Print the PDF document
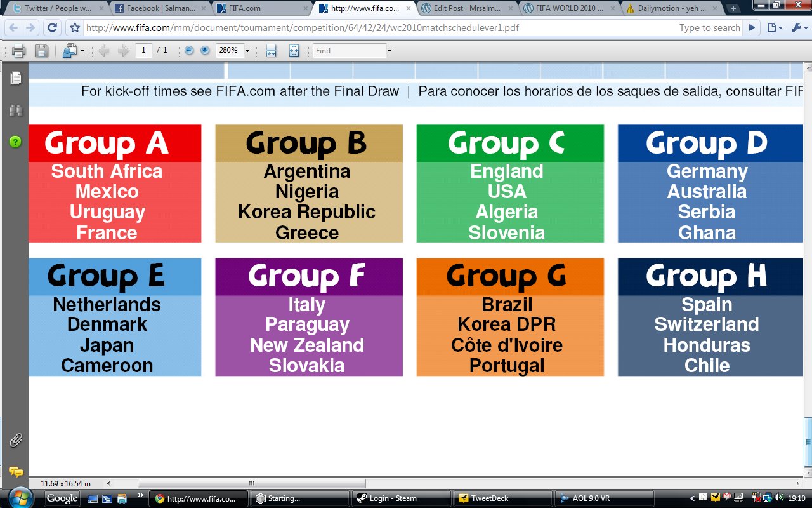Screen dimensions: 812x508 [x=19, y=50]
